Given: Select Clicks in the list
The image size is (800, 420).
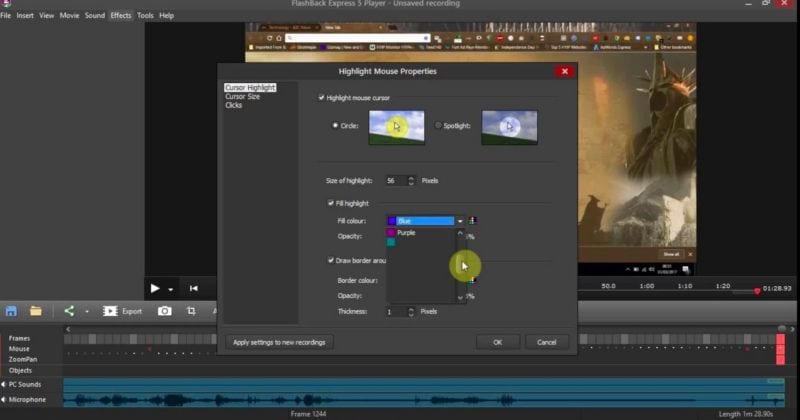Looking at the screenshot, I should pos(234,105).
